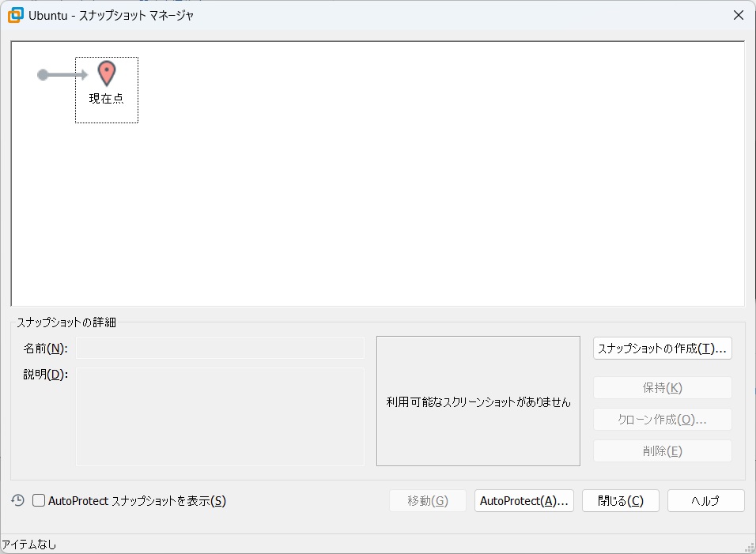Viewport: 756px width, 554px height.
Task: Click the 閉じる(C) button
Action: click(x=621, y=501)
